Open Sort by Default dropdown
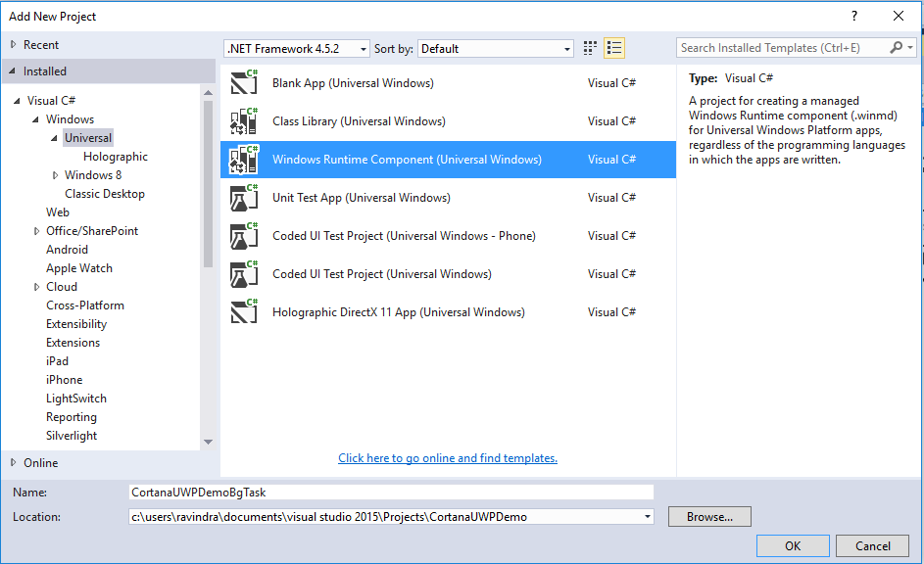 click(495, 48)
